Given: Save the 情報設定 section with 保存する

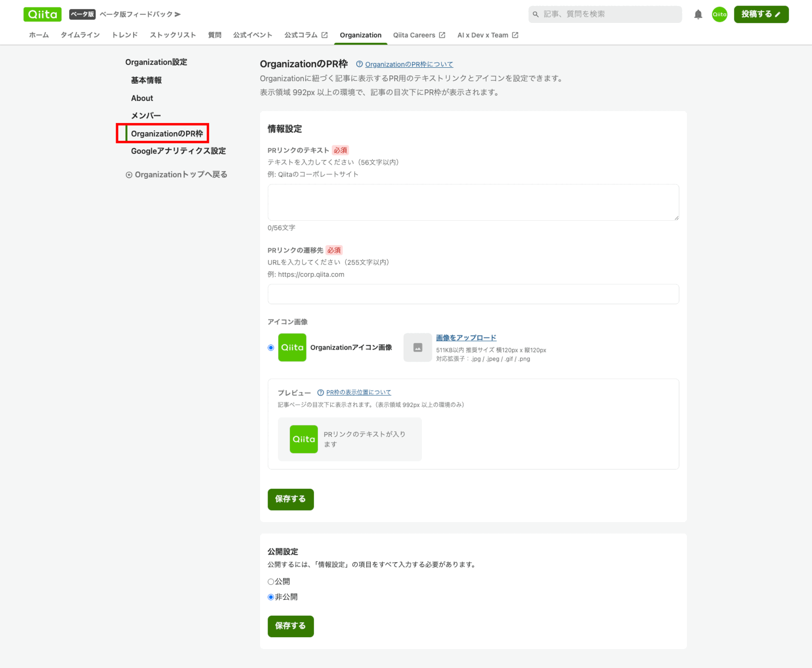Looking at the screenshot, I should tap(290, 499).
